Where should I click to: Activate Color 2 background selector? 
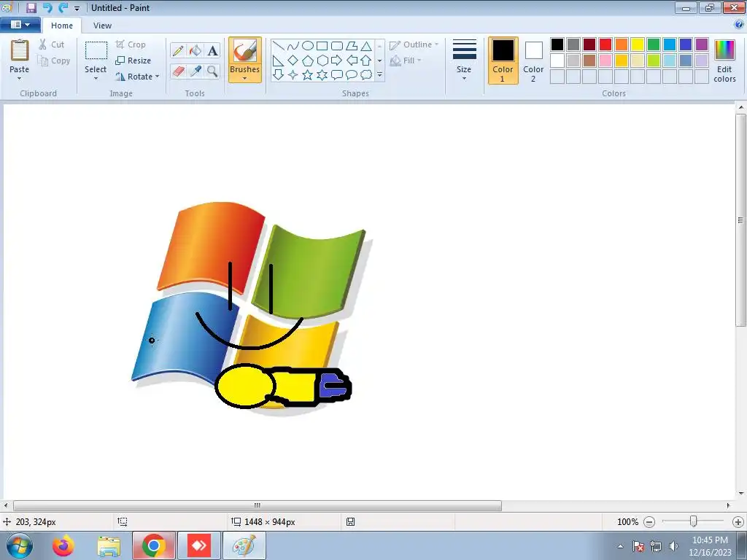[533, 60]
